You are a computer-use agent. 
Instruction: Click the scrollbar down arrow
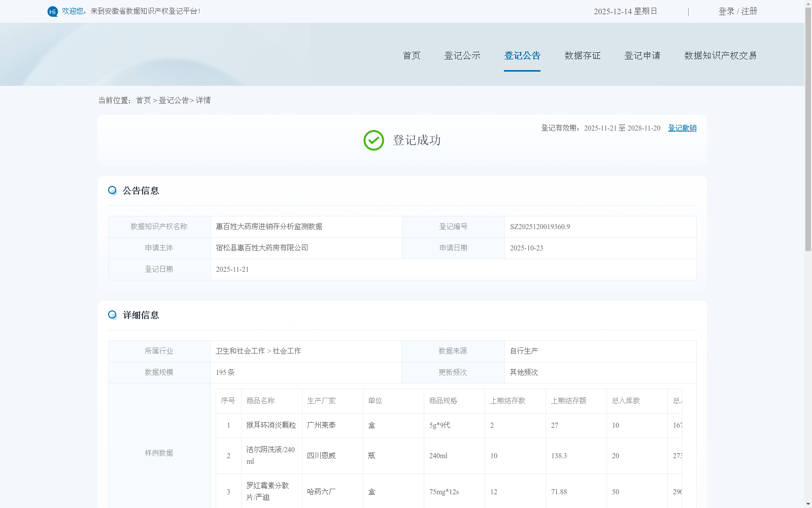(808, 504)
